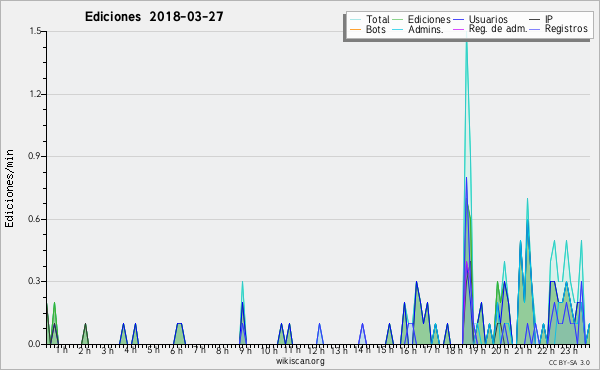Click the '10 h' x-axis label
600x370 pixels.
click(269, 350)
